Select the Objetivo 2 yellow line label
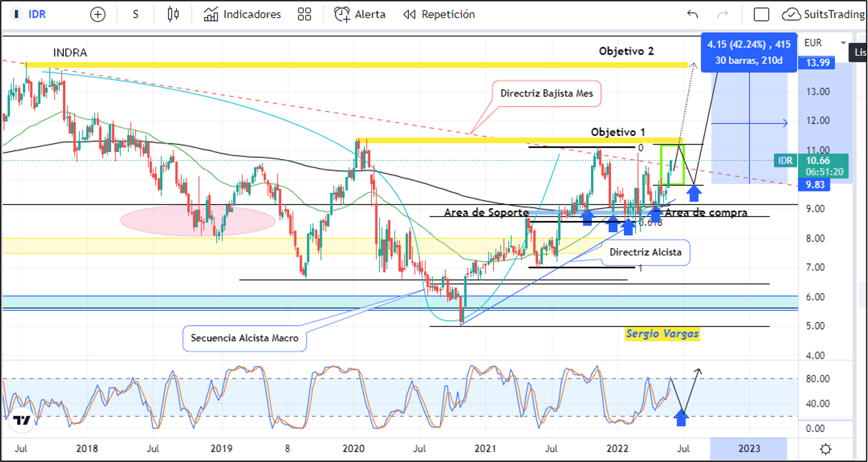 coord(626,51)
